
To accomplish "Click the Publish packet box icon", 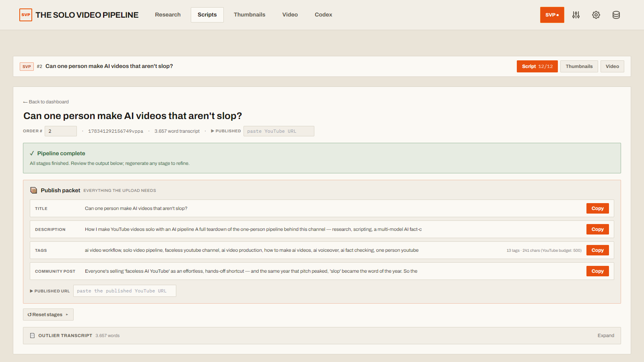I will (34, 190).
